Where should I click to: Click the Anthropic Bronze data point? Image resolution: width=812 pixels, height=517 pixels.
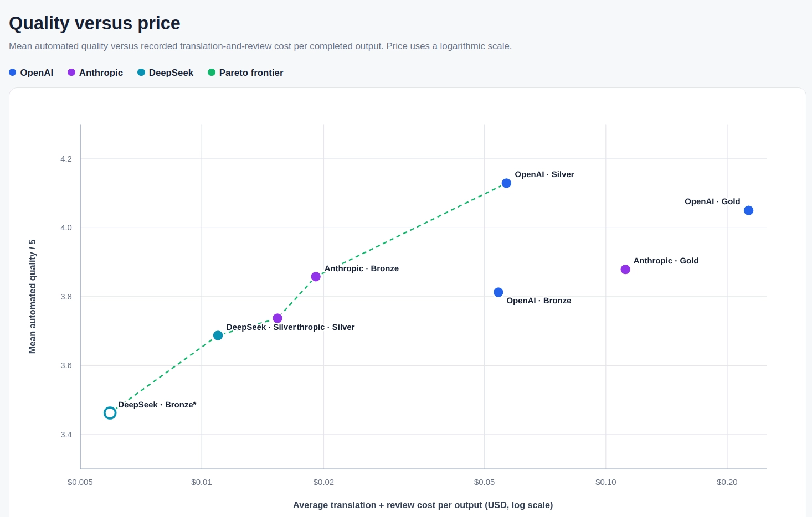(316, 277)
